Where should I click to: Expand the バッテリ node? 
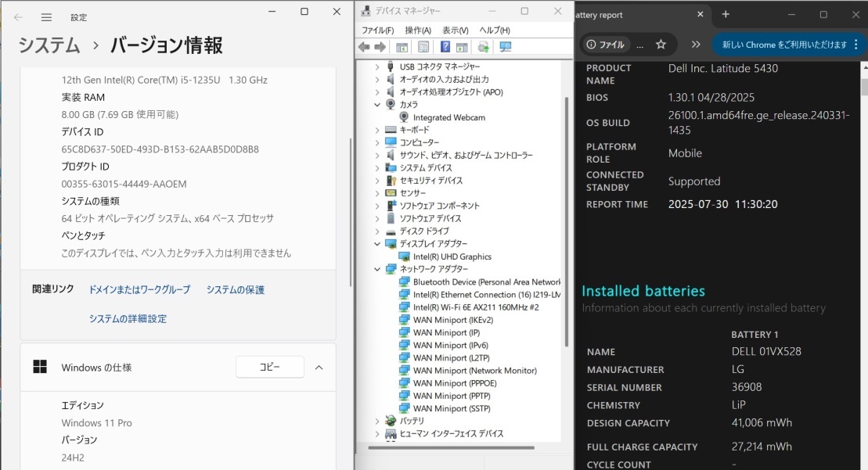click(x=377, y=422)
